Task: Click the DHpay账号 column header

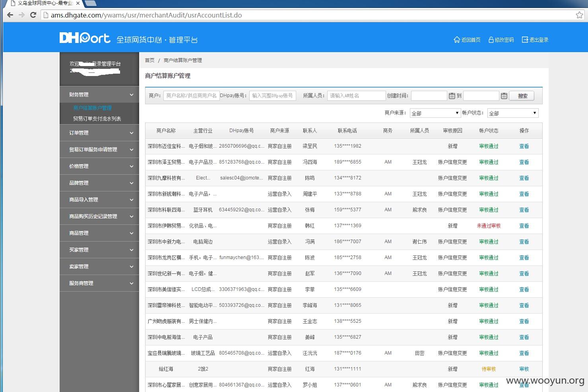Action: (x=242, y=131)
